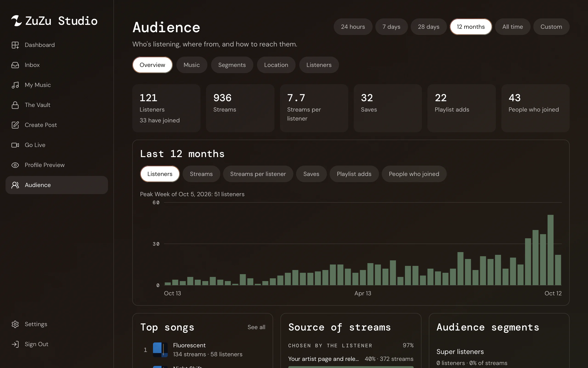Viewport: 588px width, 368px height.
Task: Choose the Custom time range
Action: (551, 27)
